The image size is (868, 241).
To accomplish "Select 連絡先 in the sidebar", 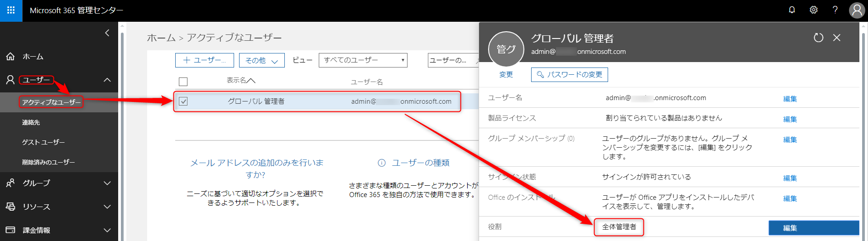I will [x=31, y=122].
